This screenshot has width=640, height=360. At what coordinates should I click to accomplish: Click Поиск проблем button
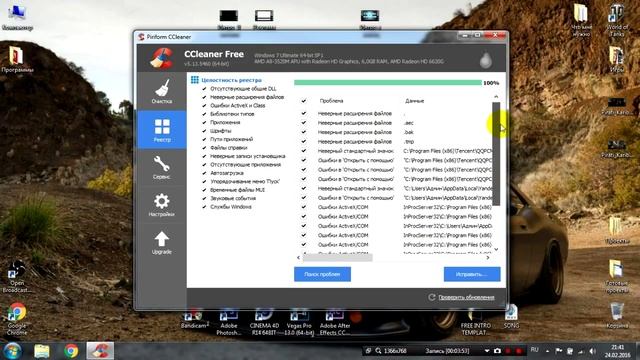[322, 274]
